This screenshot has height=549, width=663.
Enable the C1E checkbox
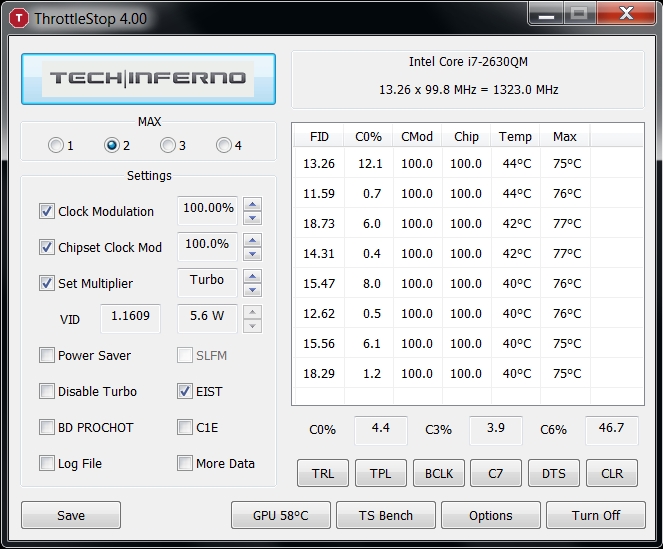click(x=185, y=427)
